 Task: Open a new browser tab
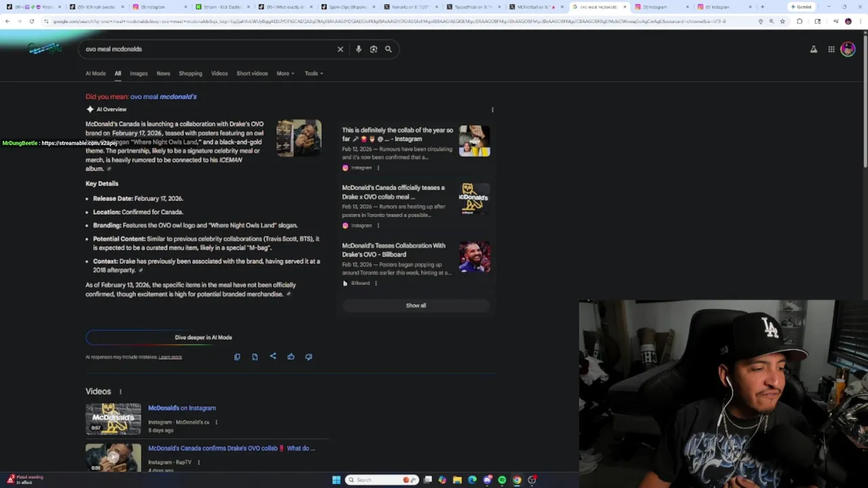762,7
